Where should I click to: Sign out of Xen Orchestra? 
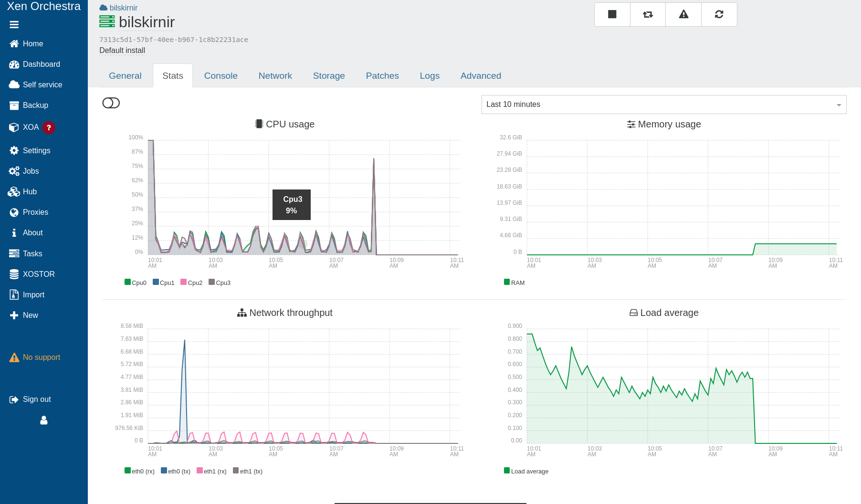coord(30,399)
